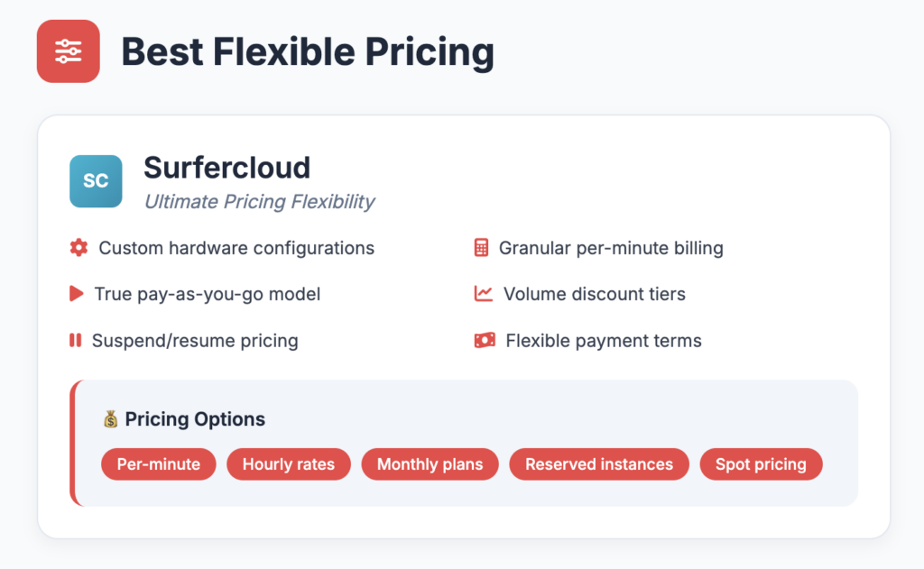This screenshot has height=569, width=924.
Task: Click the Best Flexible Pricing heading
Action: point(308,51)
